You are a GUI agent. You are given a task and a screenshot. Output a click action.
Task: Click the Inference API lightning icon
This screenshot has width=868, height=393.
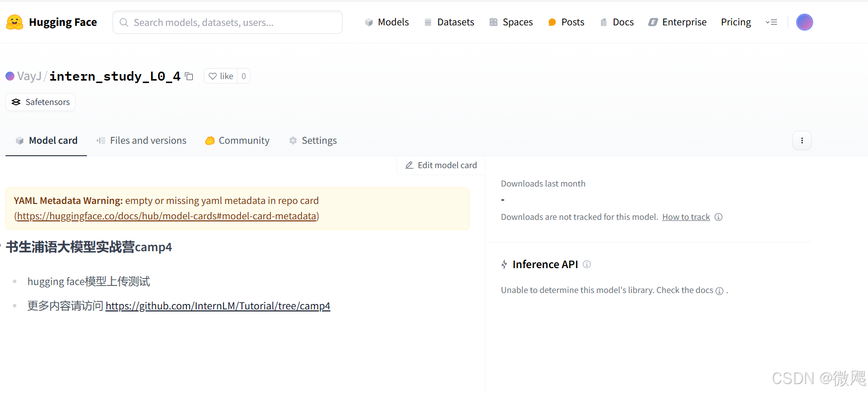504,264
